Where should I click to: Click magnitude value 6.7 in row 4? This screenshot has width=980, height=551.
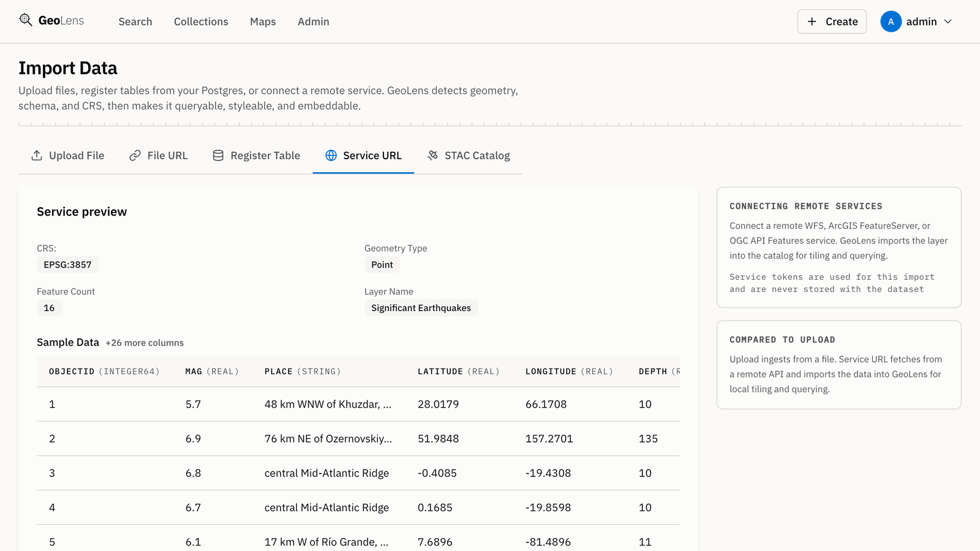click(193, 508)
